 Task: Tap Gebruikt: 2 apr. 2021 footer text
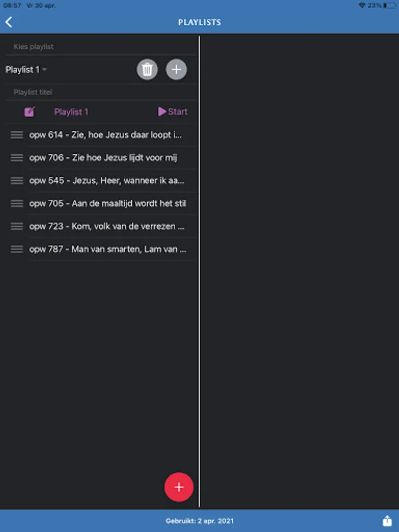coord(200,521)
